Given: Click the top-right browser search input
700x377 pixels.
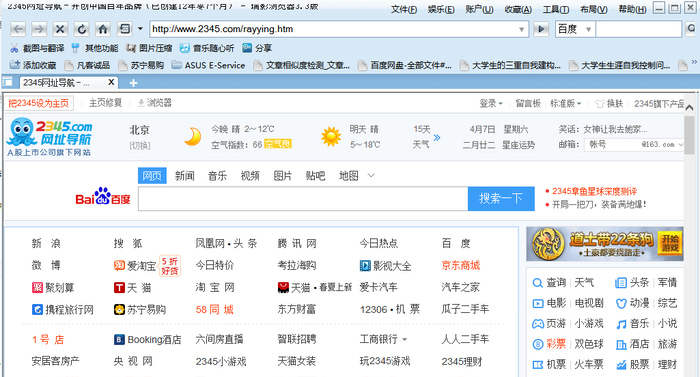Looking at the screenshot, I should click(x=638, y=29).
